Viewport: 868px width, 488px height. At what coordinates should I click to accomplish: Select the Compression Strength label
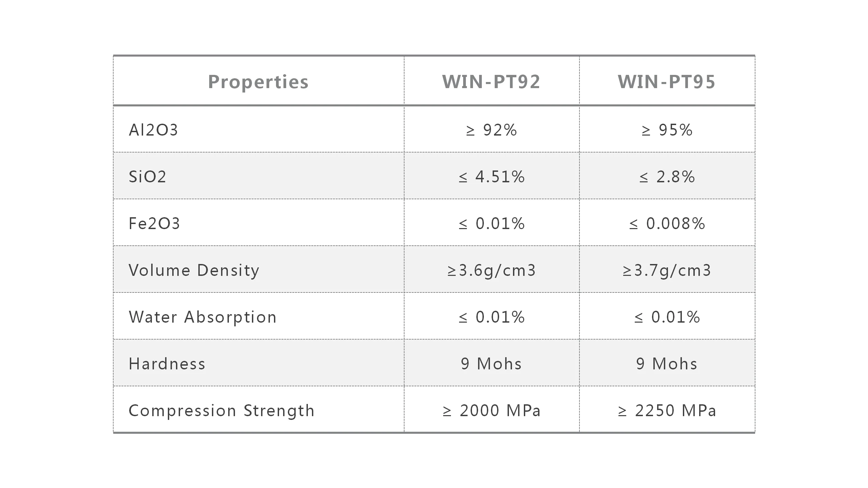(x=222, y=411)
